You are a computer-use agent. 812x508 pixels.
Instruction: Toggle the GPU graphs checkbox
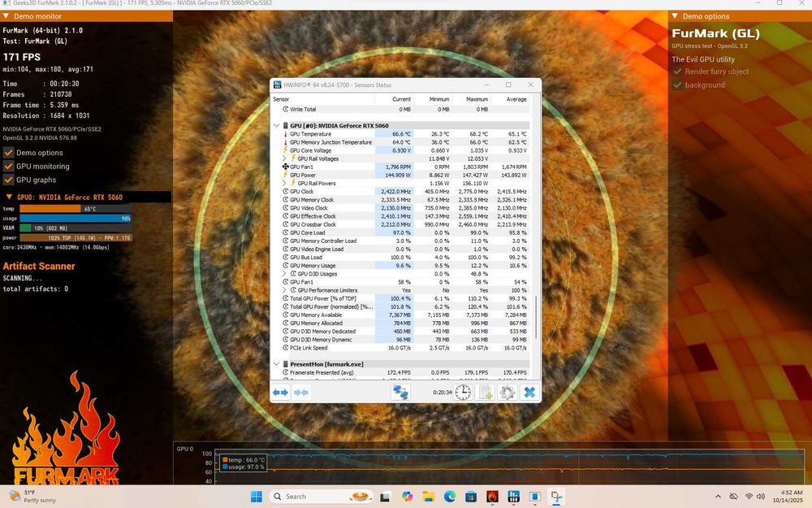[x=8, y=180]
